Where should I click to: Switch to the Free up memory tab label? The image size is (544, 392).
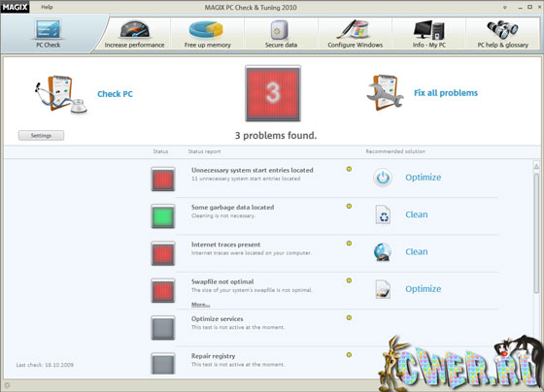point(208,45)
